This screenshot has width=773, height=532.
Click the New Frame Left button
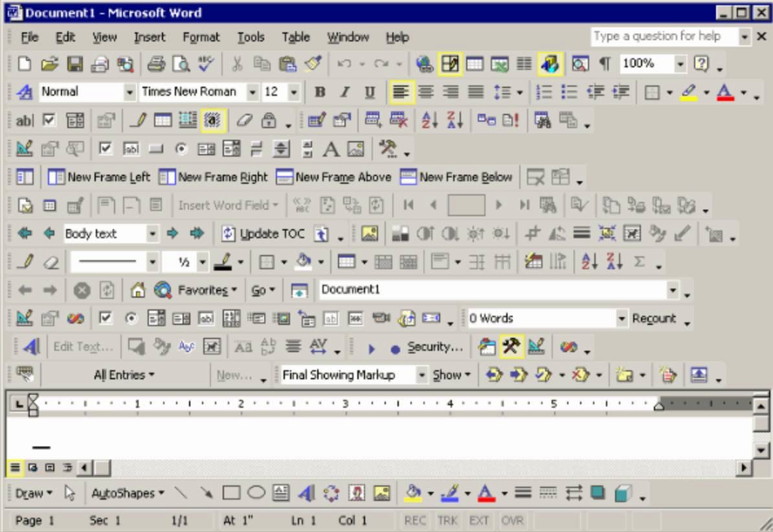(x=98, y=177)
